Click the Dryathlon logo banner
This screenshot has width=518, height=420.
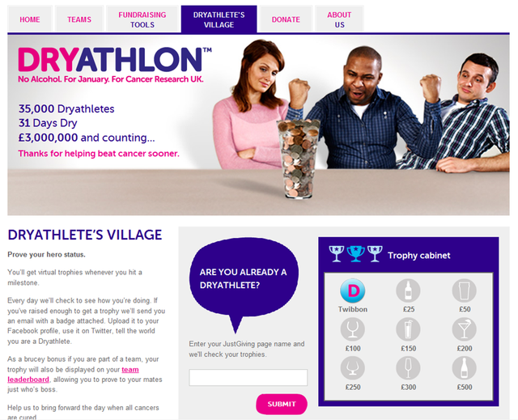coord(115,65)
